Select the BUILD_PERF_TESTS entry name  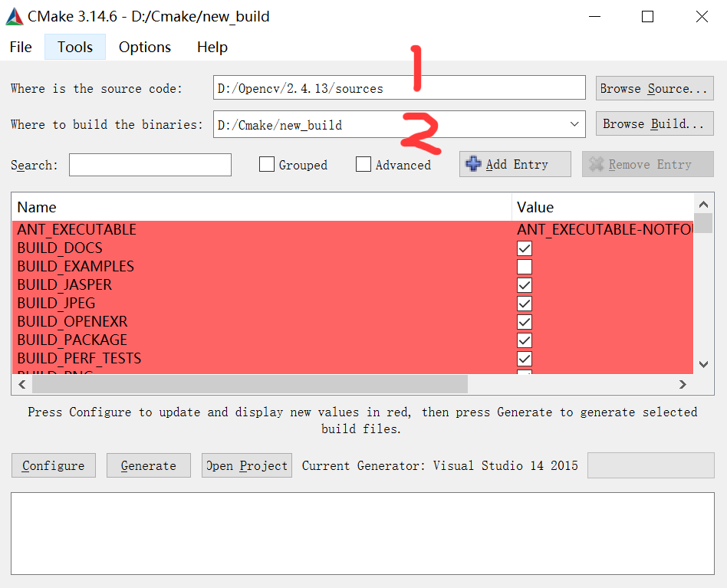coord(79,358)
